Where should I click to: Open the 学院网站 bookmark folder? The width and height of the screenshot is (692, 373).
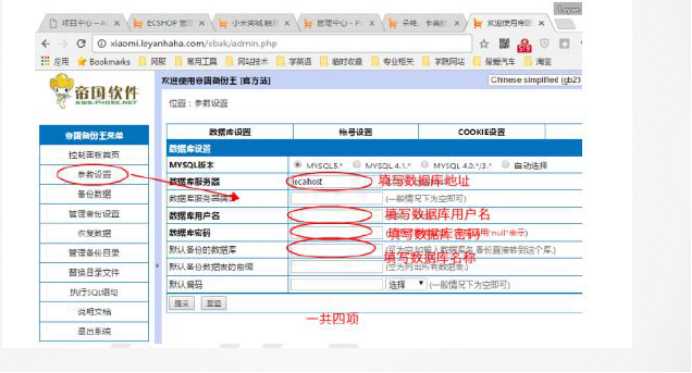pyautogui.click(x=444, y=61)
